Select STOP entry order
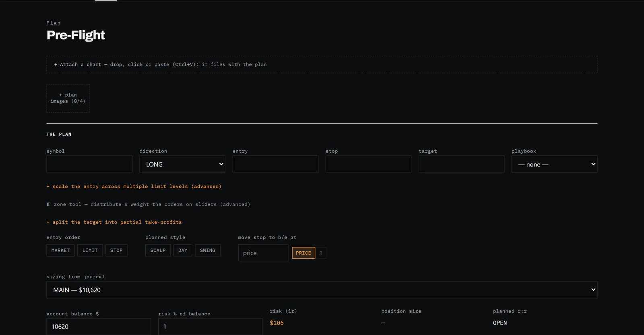The image size is (644, 335). point(116,250)
